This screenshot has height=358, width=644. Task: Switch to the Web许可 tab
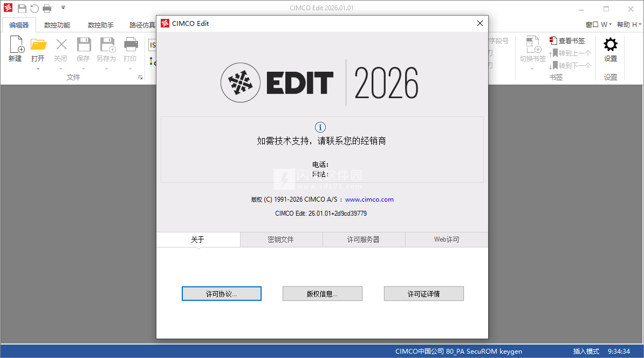[446, 239]
